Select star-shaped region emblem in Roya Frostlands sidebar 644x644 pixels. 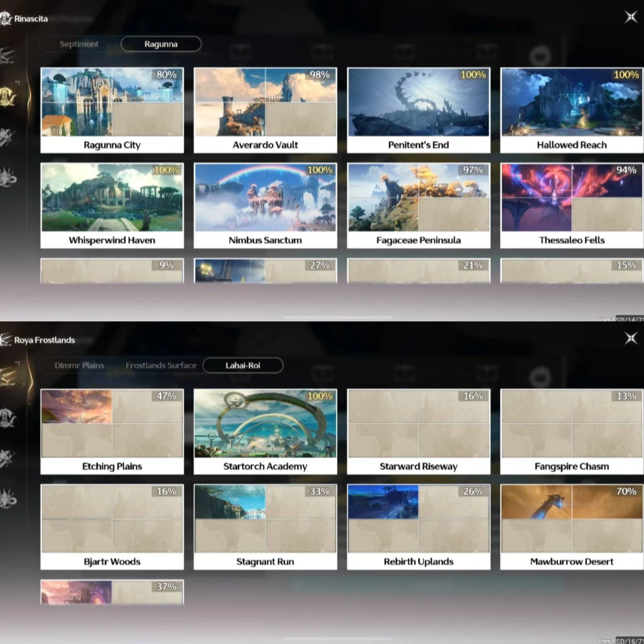7,458
